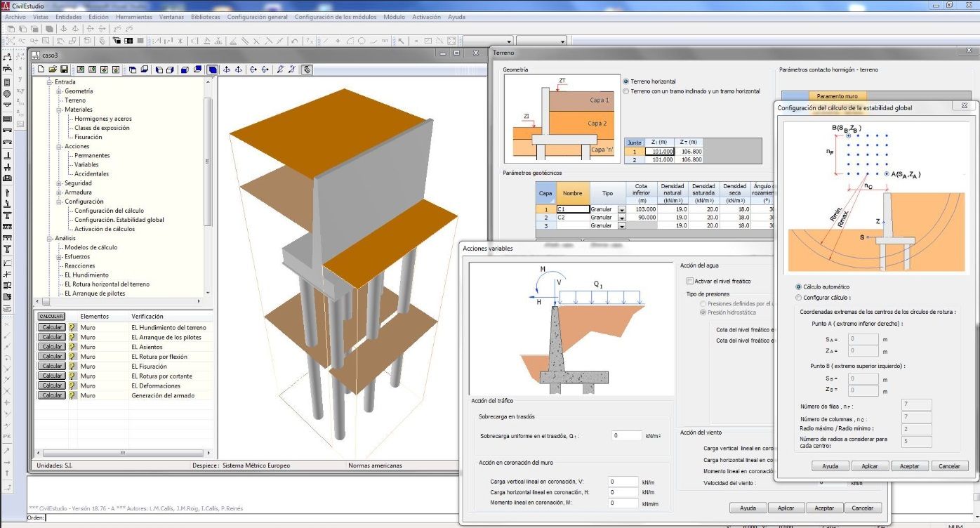Click the fourth green view icon in caso3 toolbar

point(115,70)
